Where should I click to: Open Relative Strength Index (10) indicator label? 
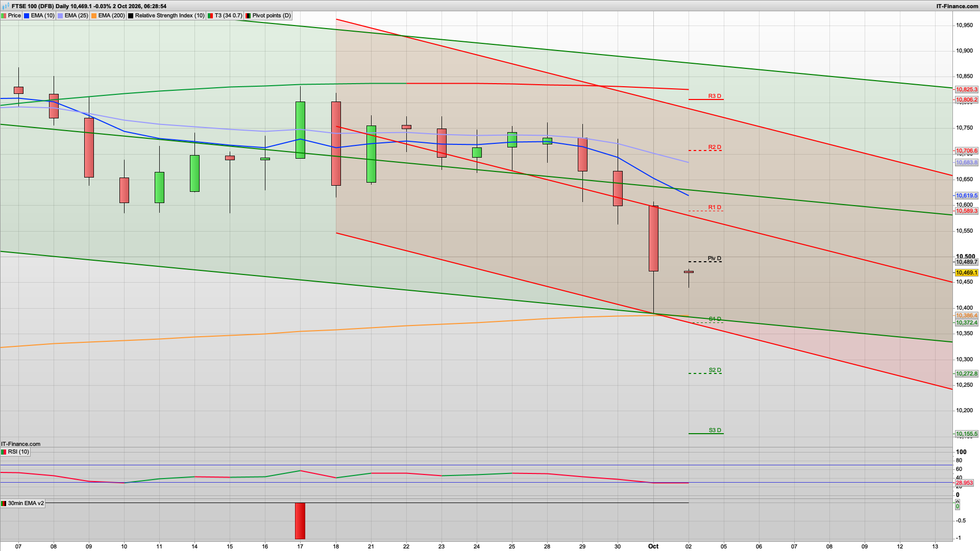[169, 15]
